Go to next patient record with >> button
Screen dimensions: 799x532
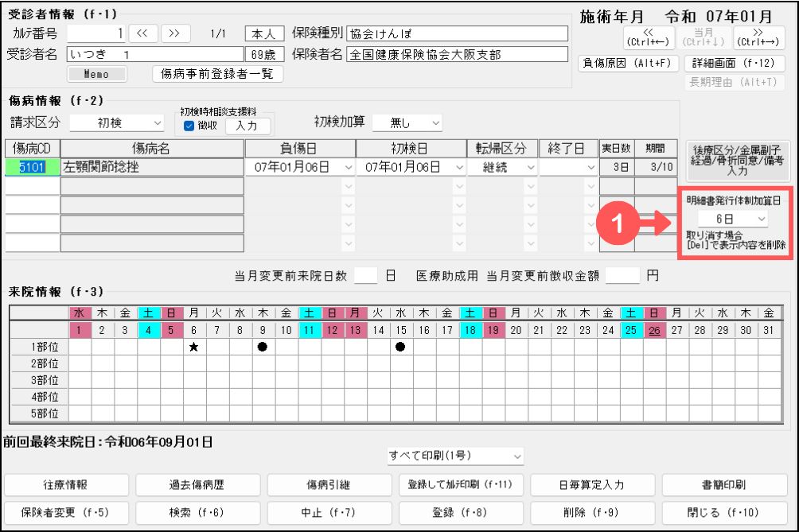click(174, 33)
